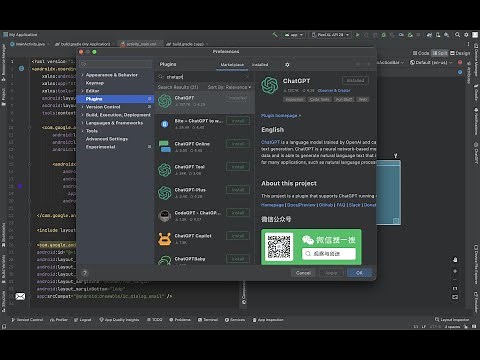Screen dimensions: 480x360
Task: Open the Default locale dropdown
Action: click(x=431, y=62)
